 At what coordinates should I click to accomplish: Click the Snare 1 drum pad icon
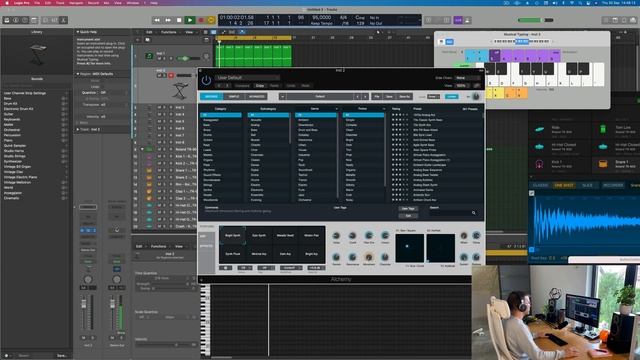(603, 164)
